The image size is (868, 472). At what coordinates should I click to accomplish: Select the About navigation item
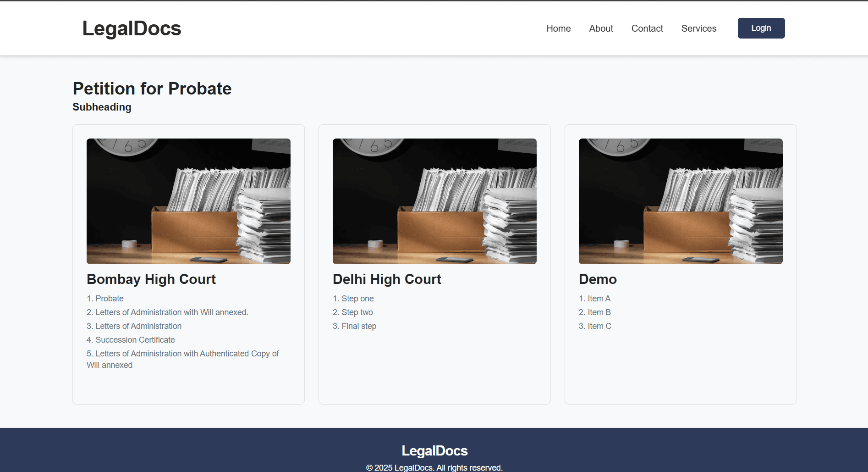(601, 28)
